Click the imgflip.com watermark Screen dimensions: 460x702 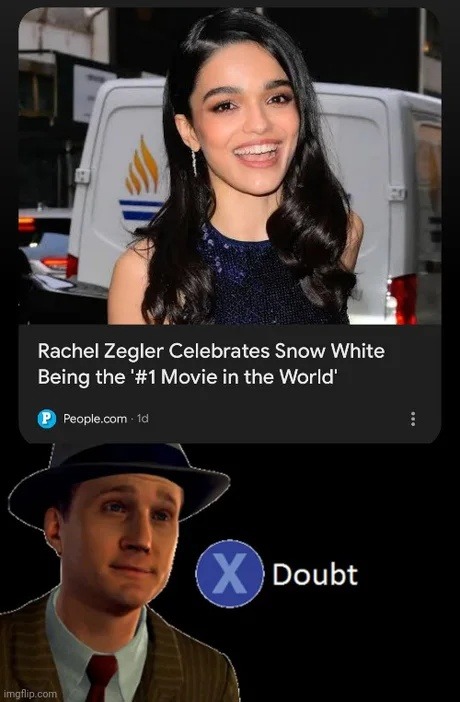coord(30,694)
